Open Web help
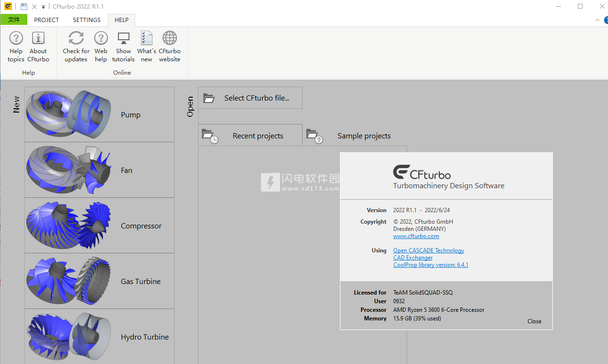Image resolution: width=608 pixels, height=364 pixels. tap(101, 47)
